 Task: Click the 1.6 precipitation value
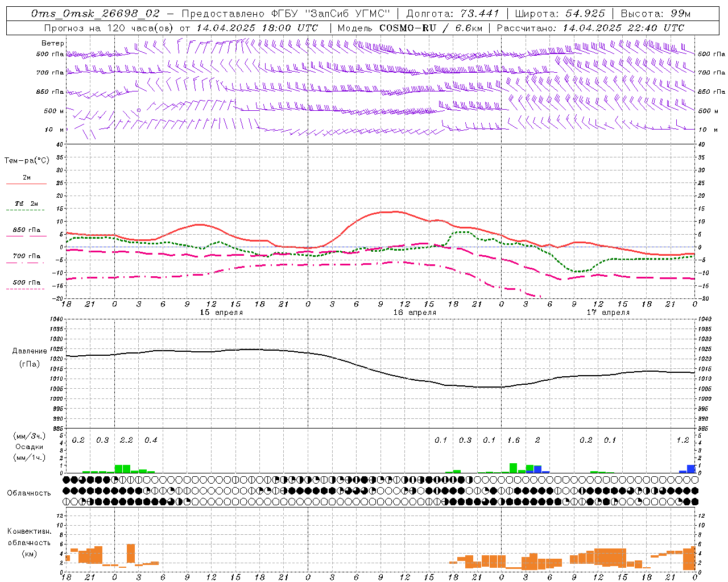tap(514, 440)
